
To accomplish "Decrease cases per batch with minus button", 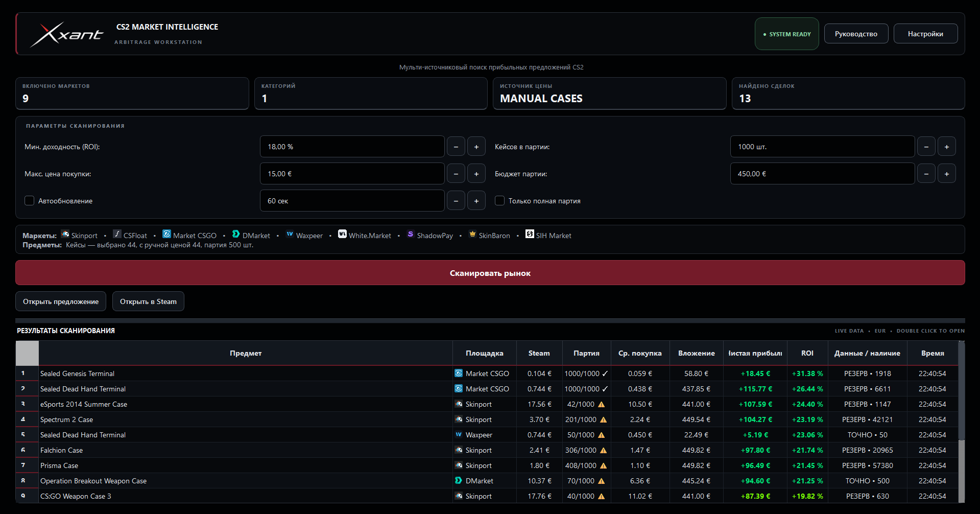I will point(926,147).
